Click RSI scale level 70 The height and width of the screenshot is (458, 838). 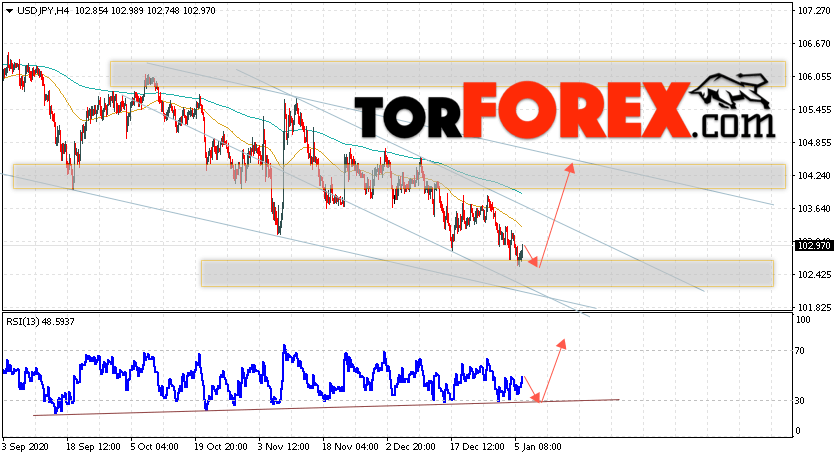pyautogui.click(x=800, y=351)
